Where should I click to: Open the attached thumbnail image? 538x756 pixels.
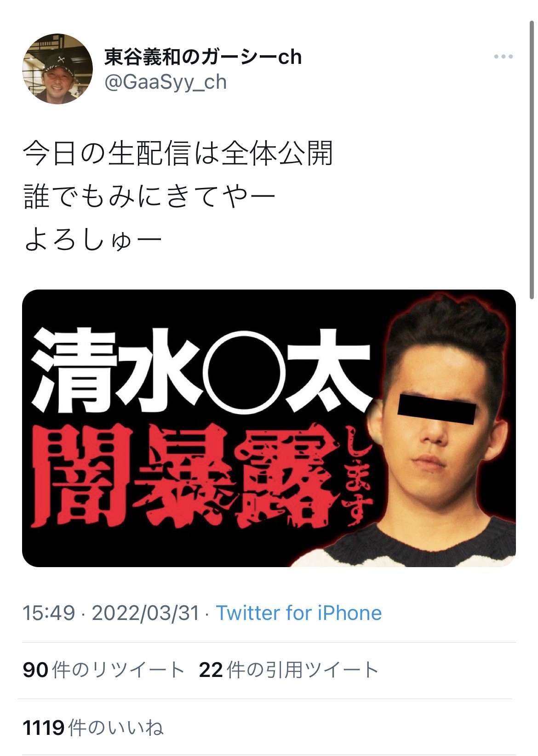(269, 428)
